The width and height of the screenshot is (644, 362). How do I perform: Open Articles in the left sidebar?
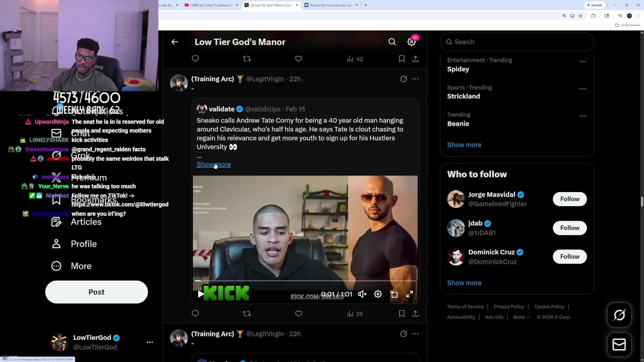pos(76,222)
